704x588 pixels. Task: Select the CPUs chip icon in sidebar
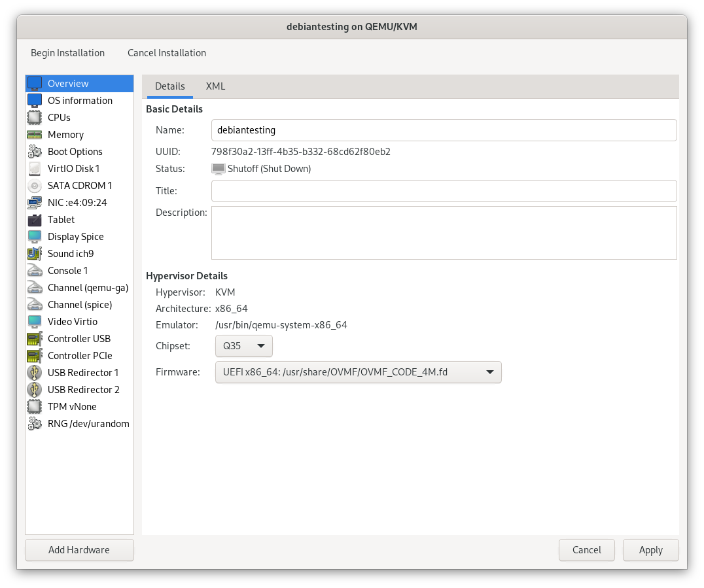[35, 118]
